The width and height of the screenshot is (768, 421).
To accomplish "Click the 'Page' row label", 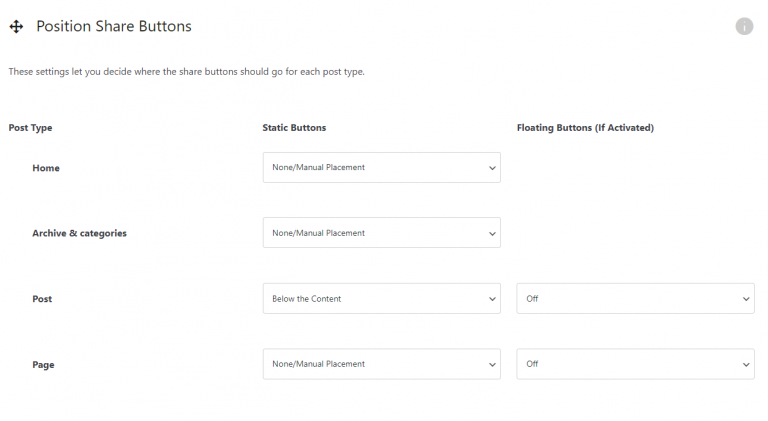I will 43,365.
